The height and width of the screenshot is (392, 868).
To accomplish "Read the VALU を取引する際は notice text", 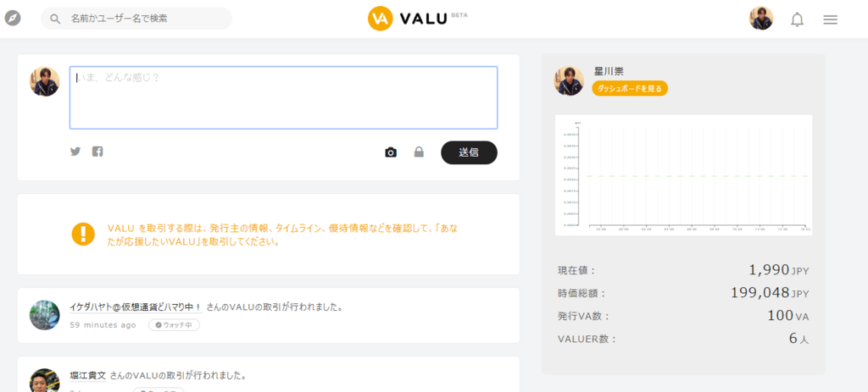I will [x=283, y=235].
